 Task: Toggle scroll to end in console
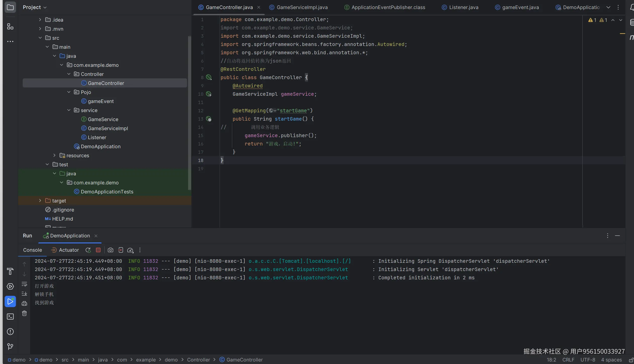click(24, 294)
